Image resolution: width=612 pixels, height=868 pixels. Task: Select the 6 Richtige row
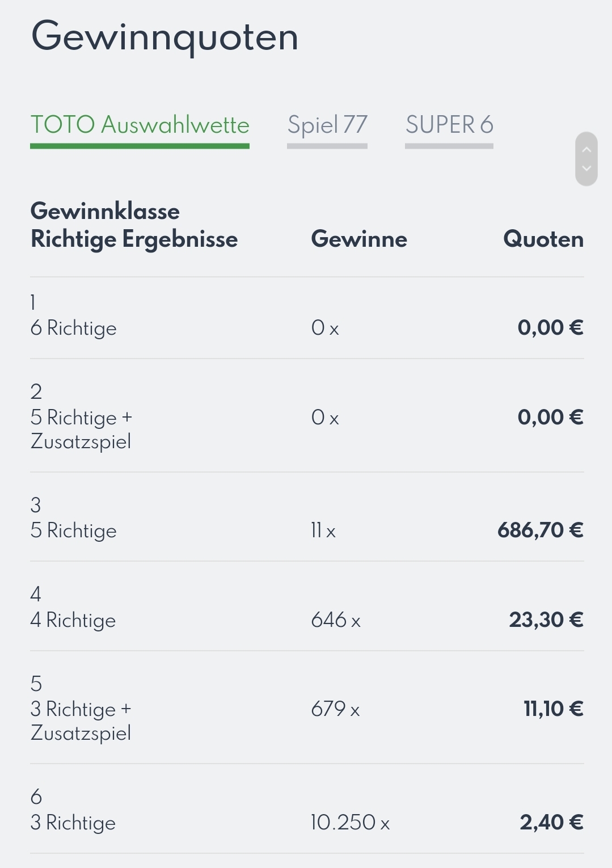coord(307,318)
